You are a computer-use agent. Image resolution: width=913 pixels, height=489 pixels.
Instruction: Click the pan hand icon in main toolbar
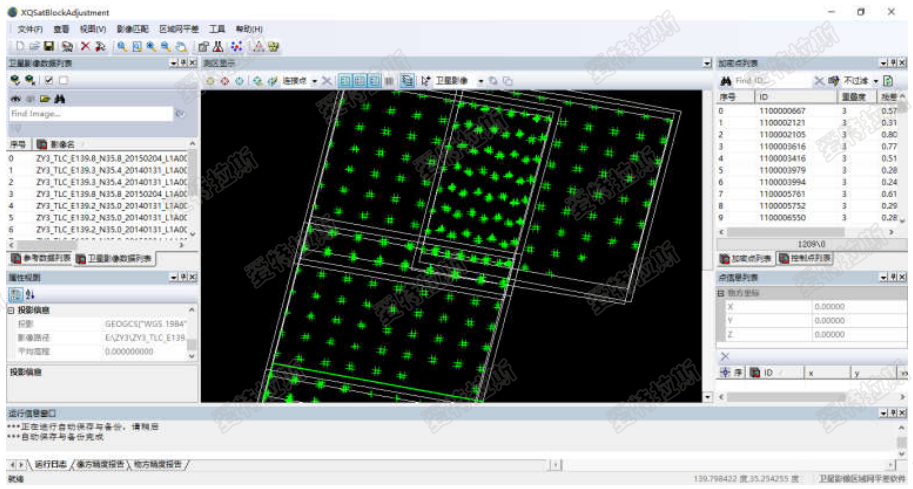pyautogui.click(x=181, y=47)
